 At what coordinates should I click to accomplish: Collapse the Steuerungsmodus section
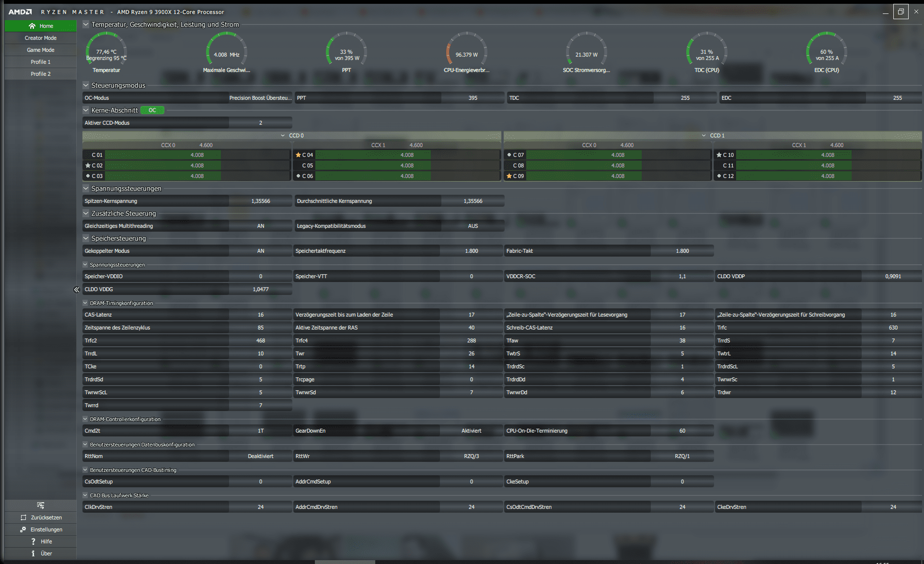coord(86,85)
